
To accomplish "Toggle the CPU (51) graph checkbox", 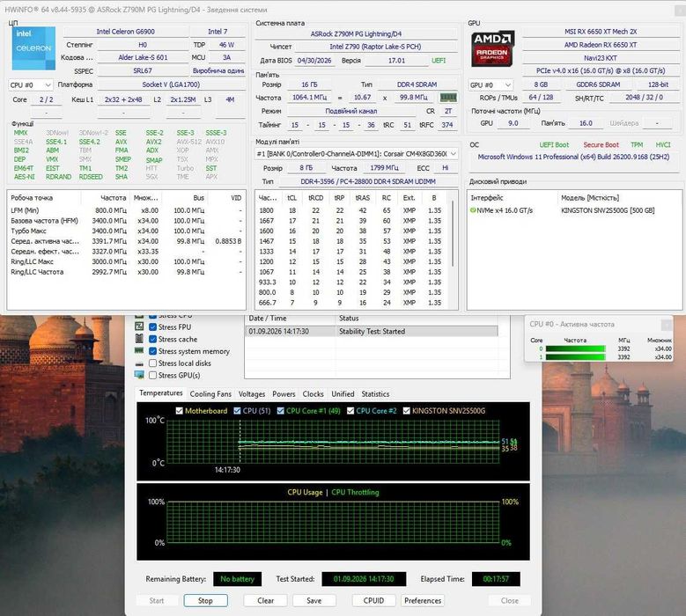I will click(237, 411).
